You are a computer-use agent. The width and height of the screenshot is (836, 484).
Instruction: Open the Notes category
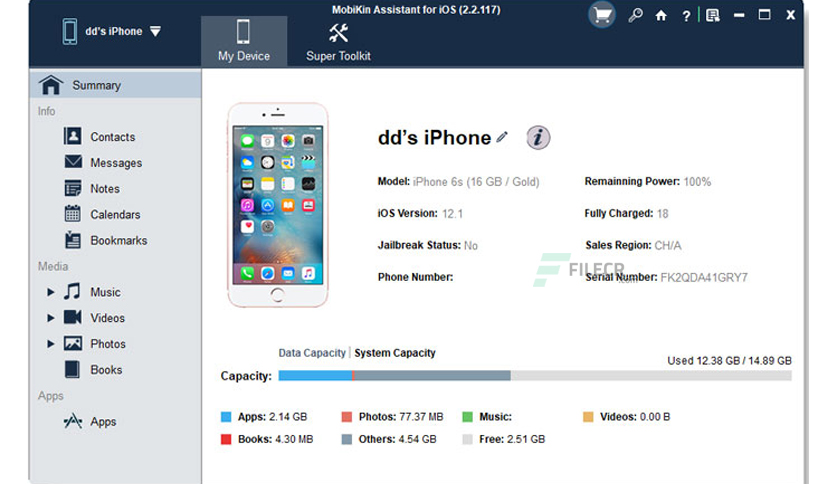[x=105, y=189]
